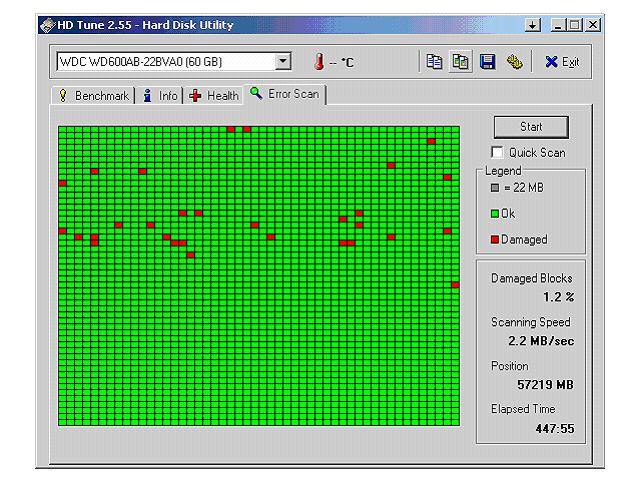Click the copy text to clipboard icon
640x480 pixels.
point(436,62)
